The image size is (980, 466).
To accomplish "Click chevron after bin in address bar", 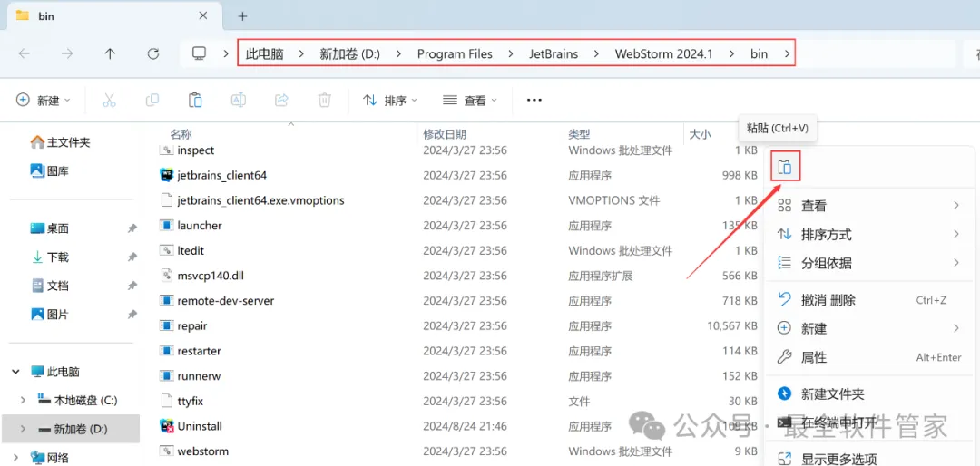I will click(787, 53).
